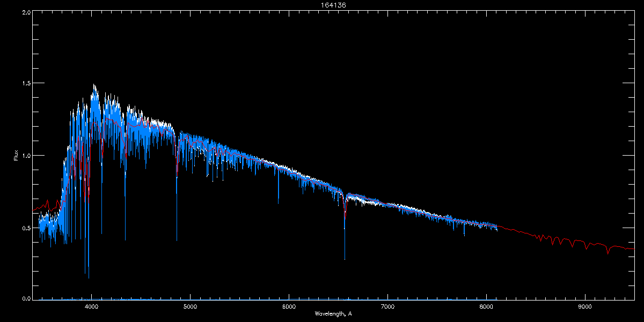
Task: Click the 7000 x-axis tick label
Action: [387, 307]
